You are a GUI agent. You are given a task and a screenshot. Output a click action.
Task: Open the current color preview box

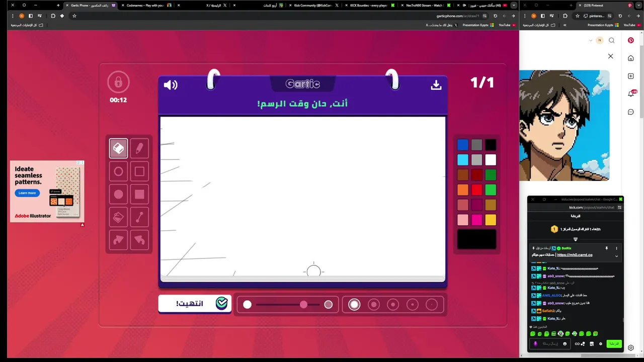pyautogui.click(x=477, y=239)
